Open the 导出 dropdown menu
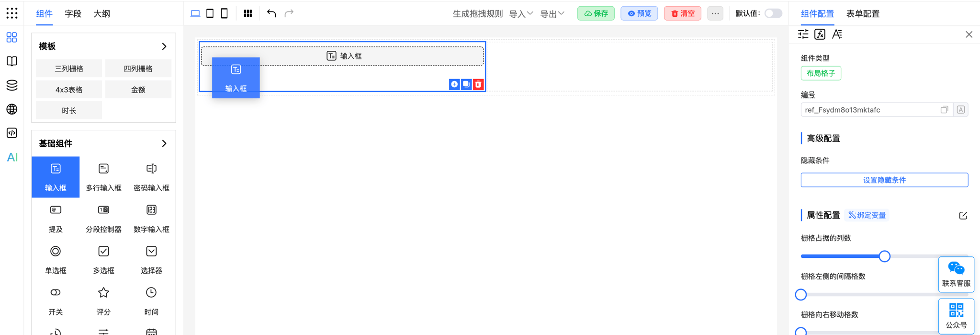 click(x=552, y=14)
